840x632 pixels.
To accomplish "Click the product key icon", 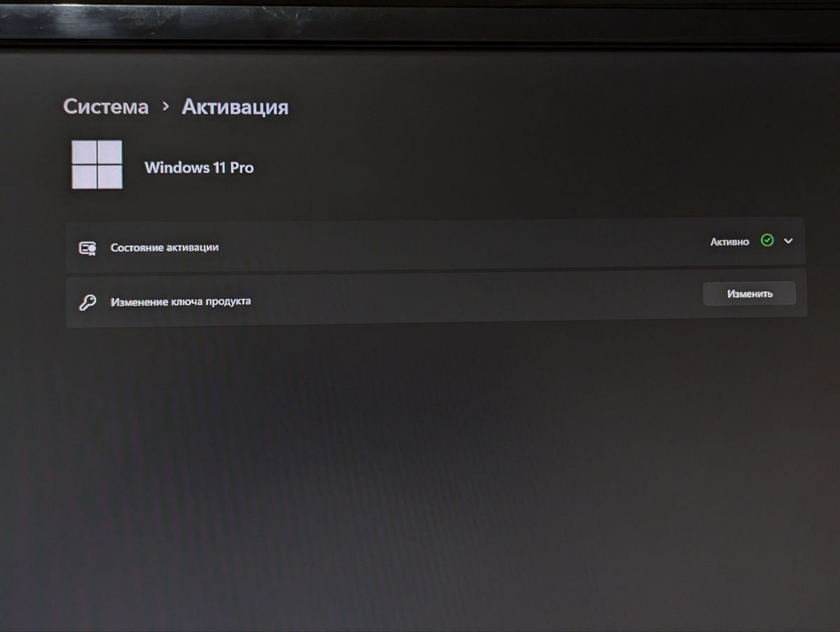I will point(87,302).
